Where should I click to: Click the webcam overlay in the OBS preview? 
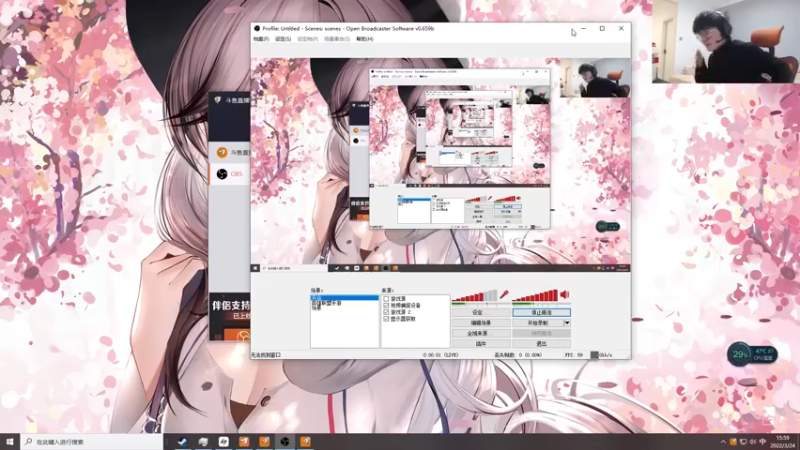(595, 78)
